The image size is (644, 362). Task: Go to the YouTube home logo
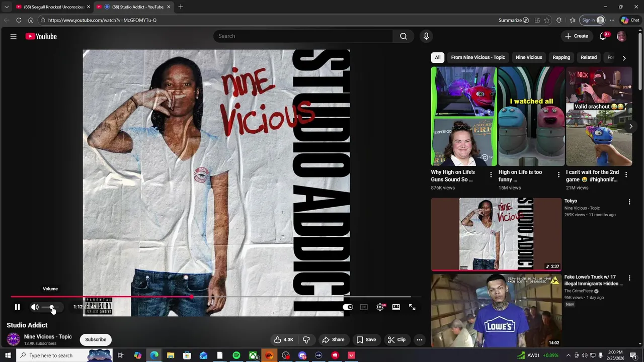41,36
